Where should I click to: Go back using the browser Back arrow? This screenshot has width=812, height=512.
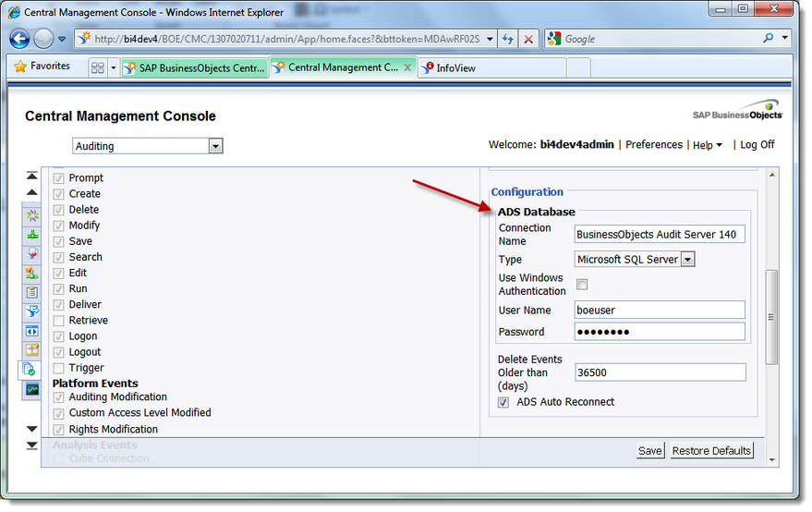click(19, 39)
